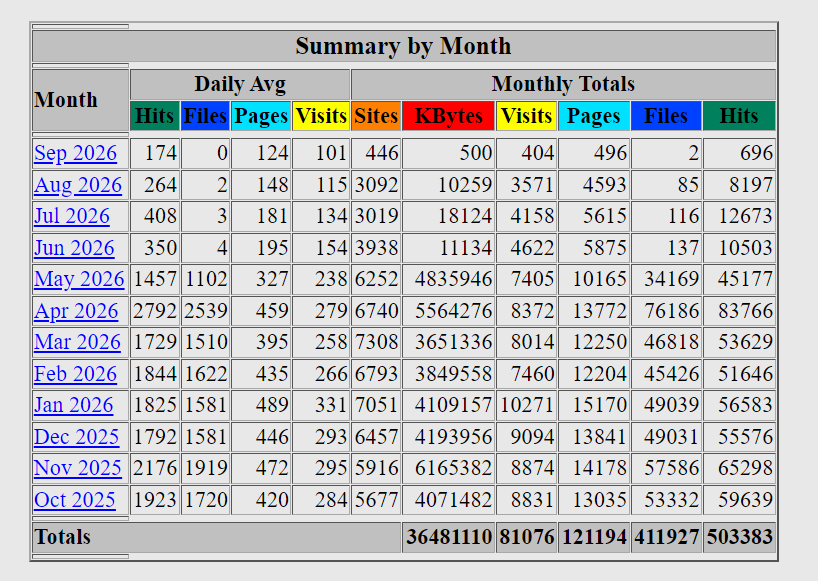Open the Dec 2025 monthly report link
Screen dimensions: 818x581
point(77,437)
